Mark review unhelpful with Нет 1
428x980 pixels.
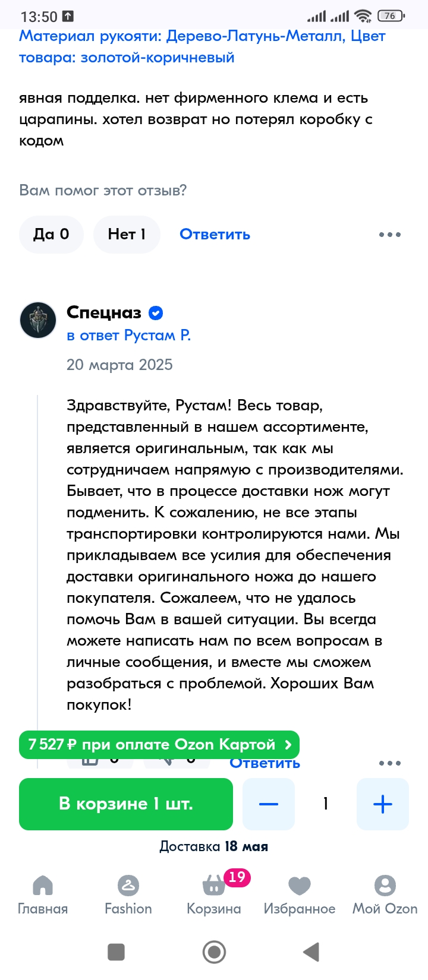[x=127, y=235]
